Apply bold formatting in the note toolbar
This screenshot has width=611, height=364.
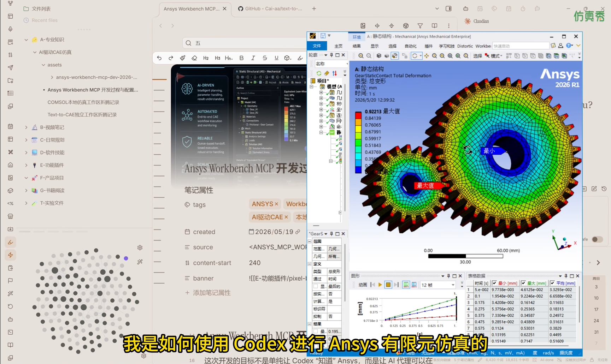241,58
